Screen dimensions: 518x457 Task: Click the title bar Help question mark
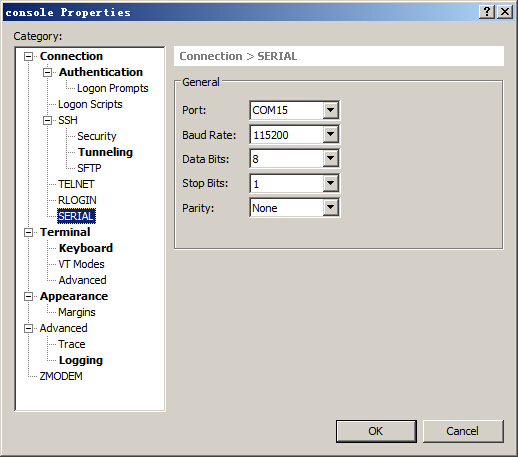pyautogui.click(x=487, y=12)
